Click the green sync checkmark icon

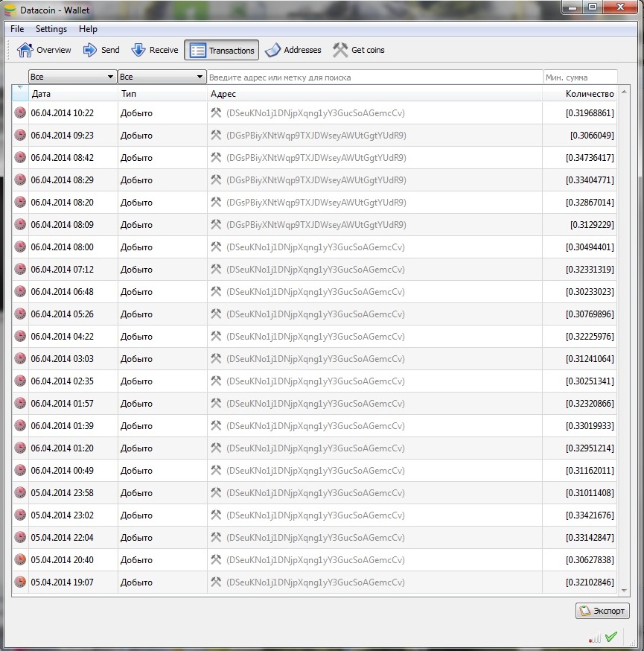coord(610,637)
